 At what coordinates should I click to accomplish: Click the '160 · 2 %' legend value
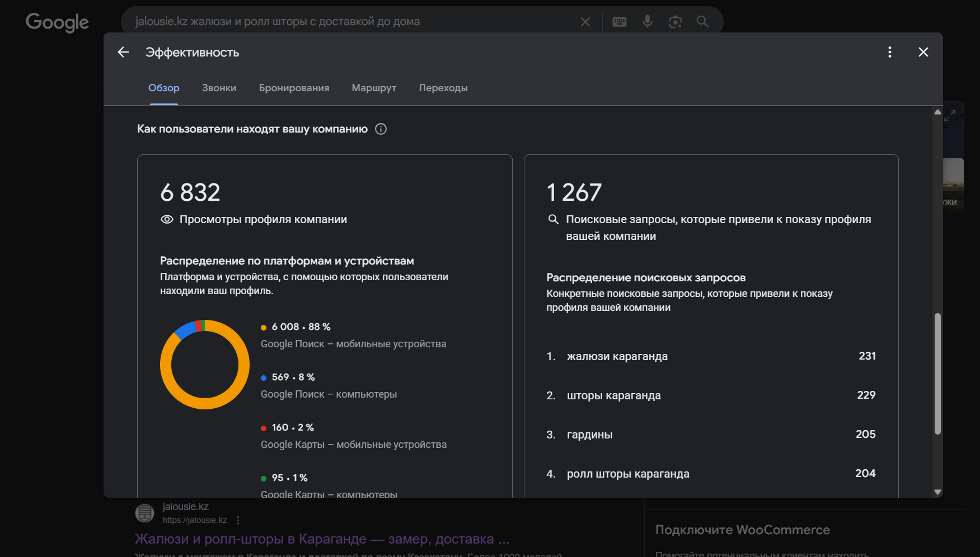coord(293,428)
